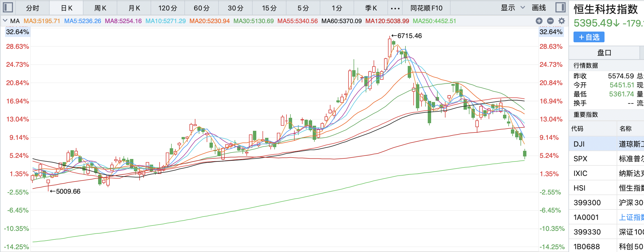Toggle the right sidebar panel icon
644x252 pixels.
[x=560, y=8]
